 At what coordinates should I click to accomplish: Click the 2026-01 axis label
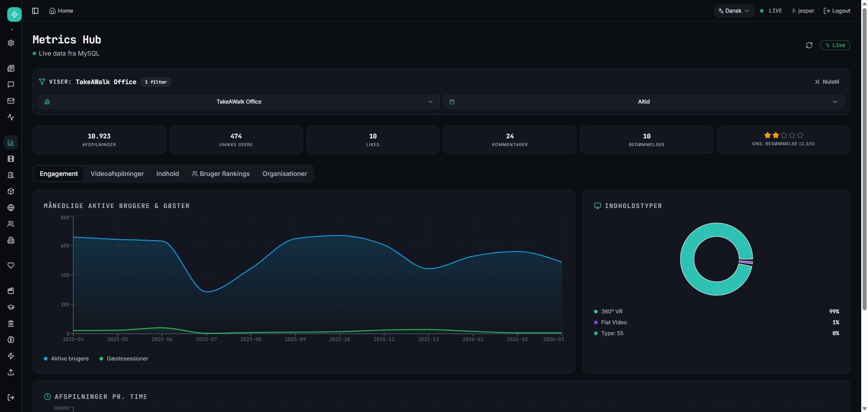[x=472, y=339]
